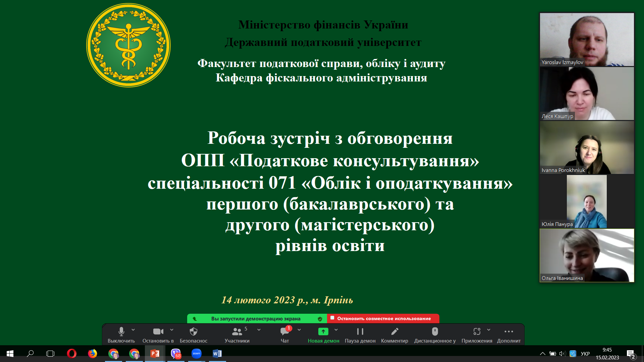
Task: Select Леся Кашпур video thumbnail
Action: point(587,94)
